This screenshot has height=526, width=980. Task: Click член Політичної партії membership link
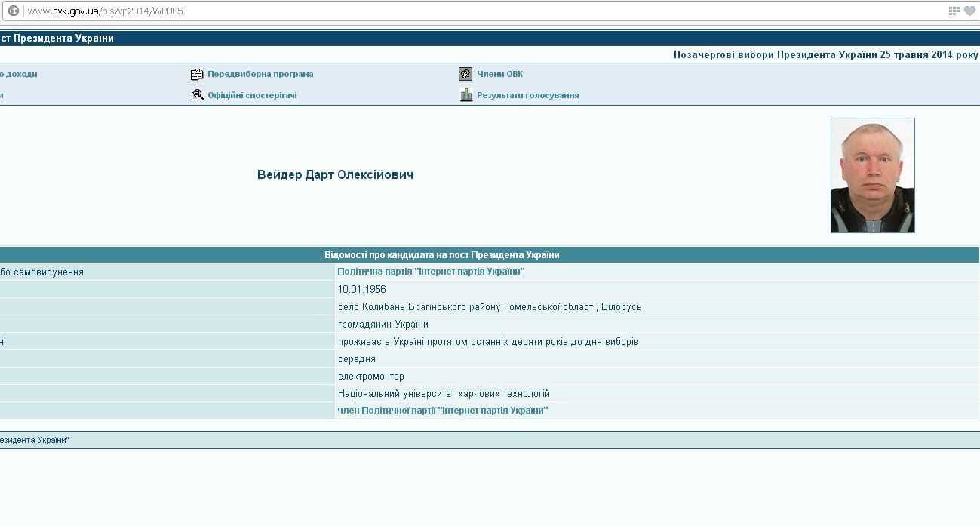point(442,411)
